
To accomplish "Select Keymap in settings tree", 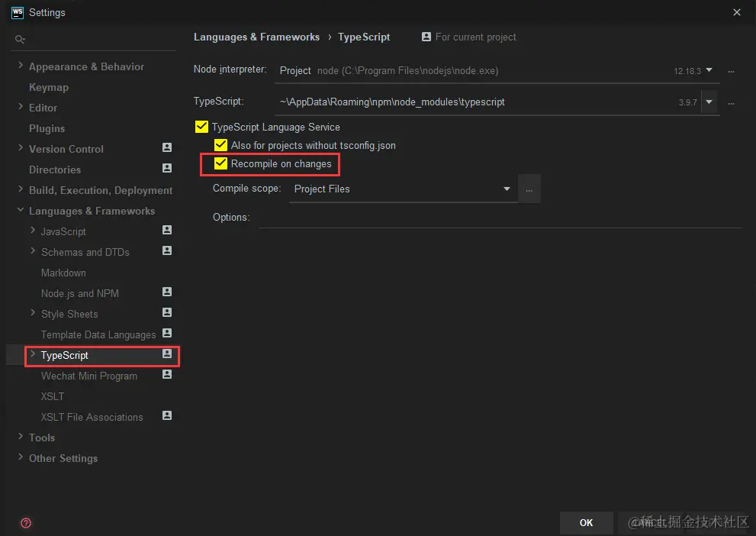I will tap(49, 87).
